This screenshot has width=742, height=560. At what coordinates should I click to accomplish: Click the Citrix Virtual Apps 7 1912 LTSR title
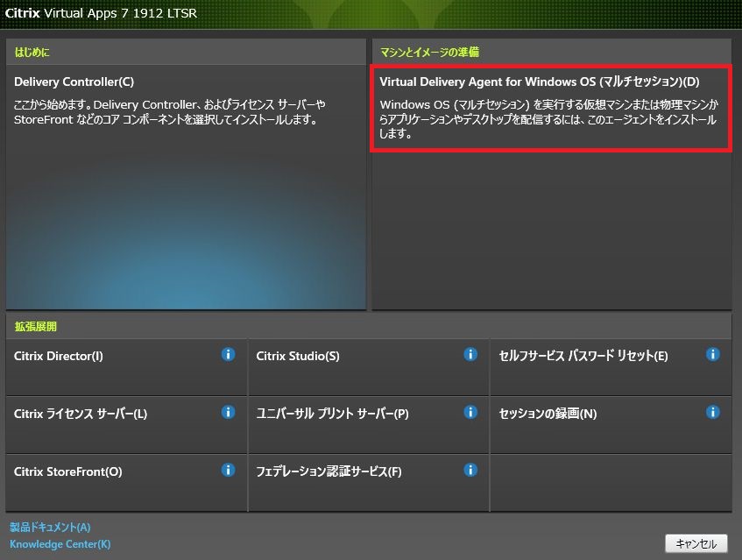click(x=101, y=13)
